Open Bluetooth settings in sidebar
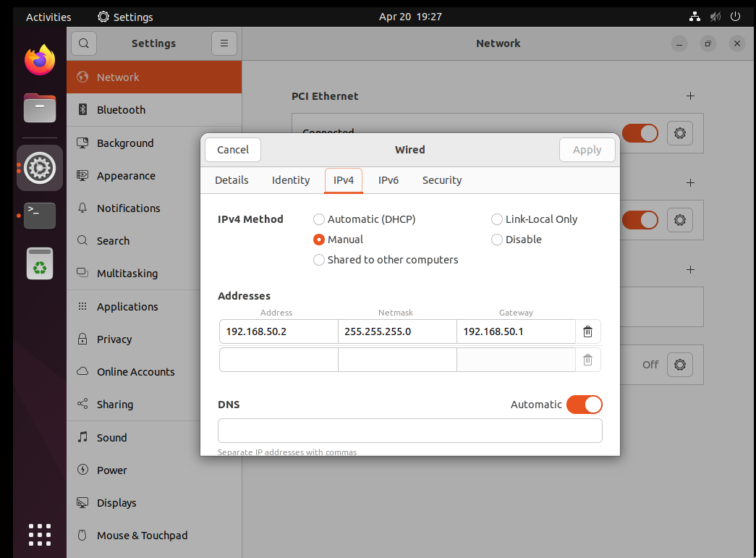The height and width of the screenshot is (558, 756). point(121,110)
